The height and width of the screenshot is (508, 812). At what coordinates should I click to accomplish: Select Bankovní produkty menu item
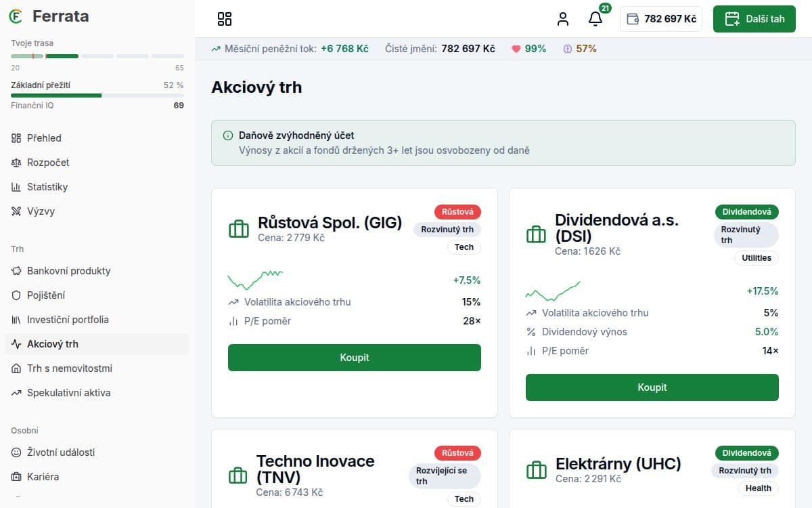pos(97,271)
